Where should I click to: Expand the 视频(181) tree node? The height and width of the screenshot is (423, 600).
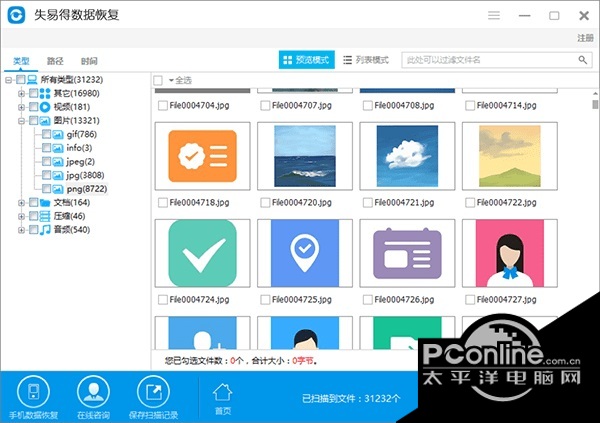pos(21,107)
